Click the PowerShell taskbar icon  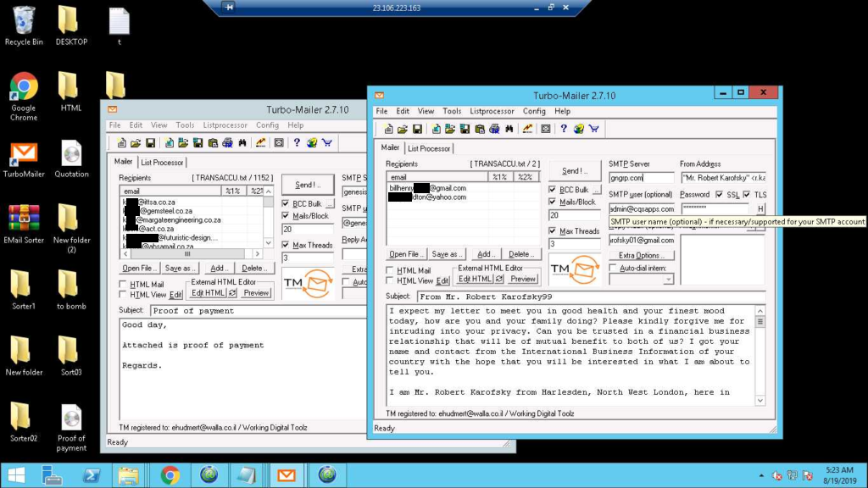[92, 475]
